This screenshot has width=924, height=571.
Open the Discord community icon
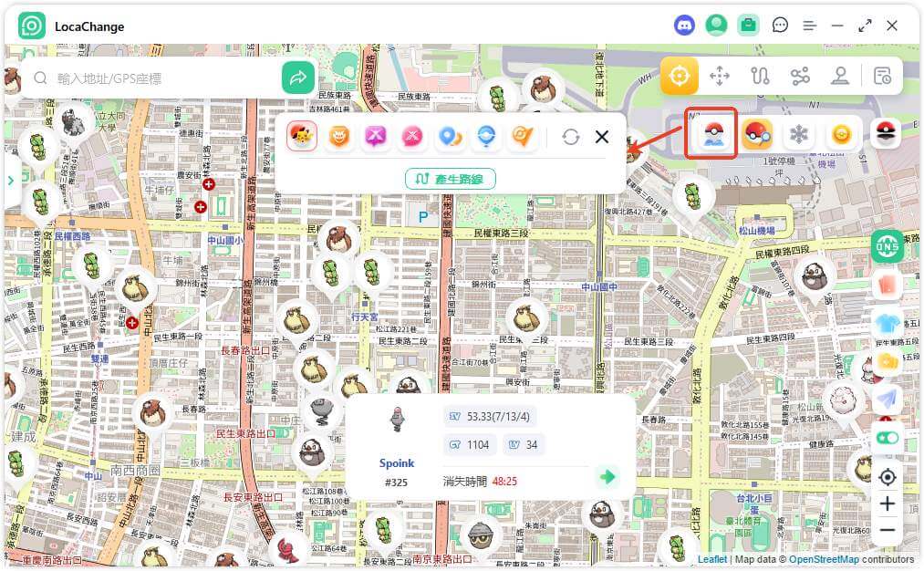(684, 26)
